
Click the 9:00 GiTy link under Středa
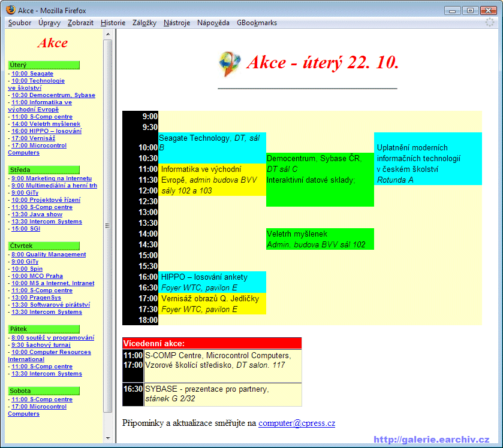pos(25,193)
